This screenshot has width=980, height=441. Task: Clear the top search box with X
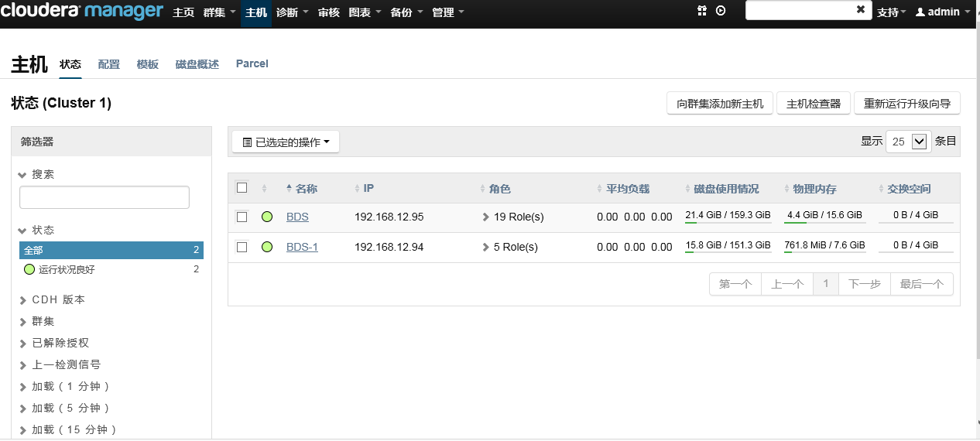861,9
